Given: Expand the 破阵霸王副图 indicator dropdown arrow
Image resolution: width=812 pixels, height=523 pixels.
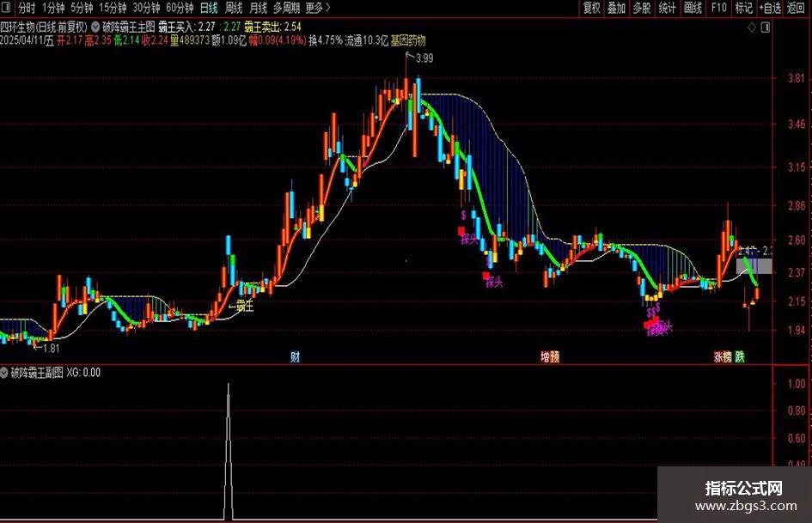Looking at the screenshot, I should pyautogui.click(x=4, y=373).
